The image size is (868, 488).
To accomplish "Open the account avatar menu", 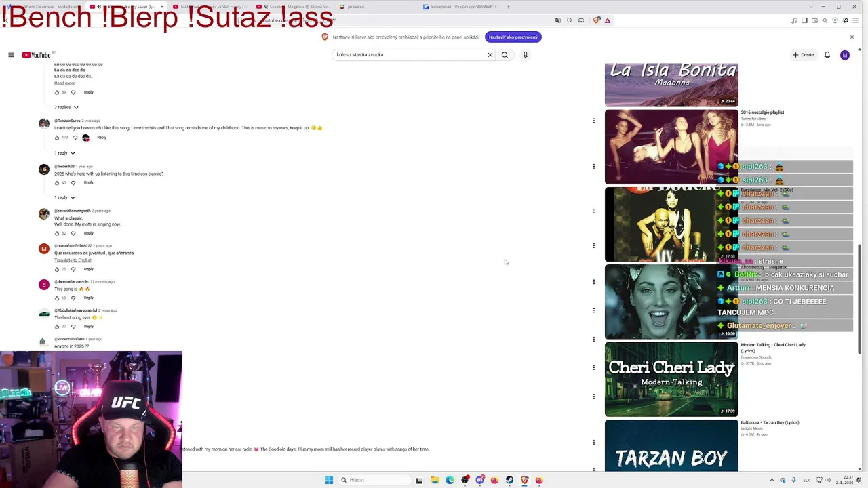I will [x=844, y=55].
